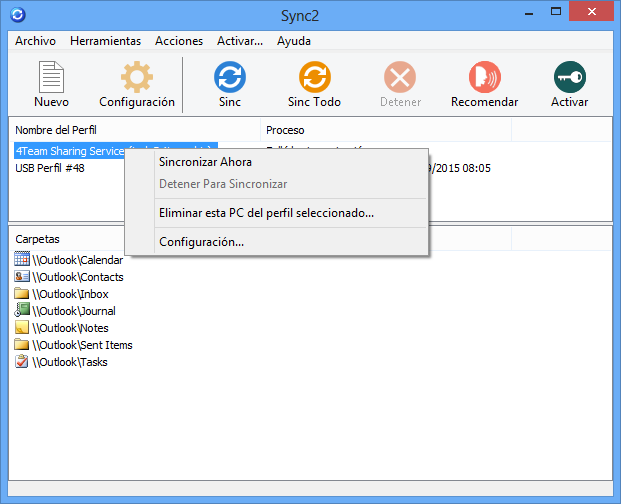This screenshot has width=621, height=504.
Task: Open the Ayuda menu
Action: [x=293, y=41]
